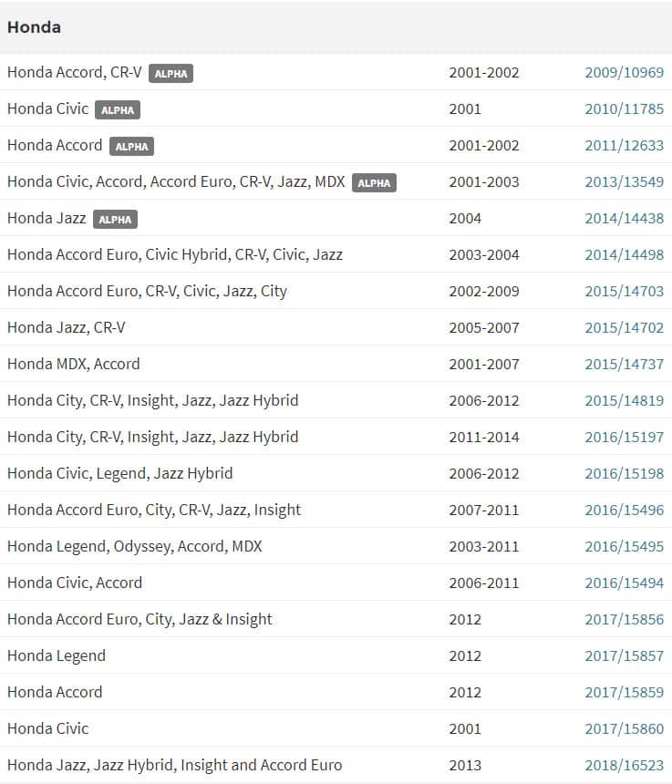Open the 2018/16523 recall link

coord(624,766)
